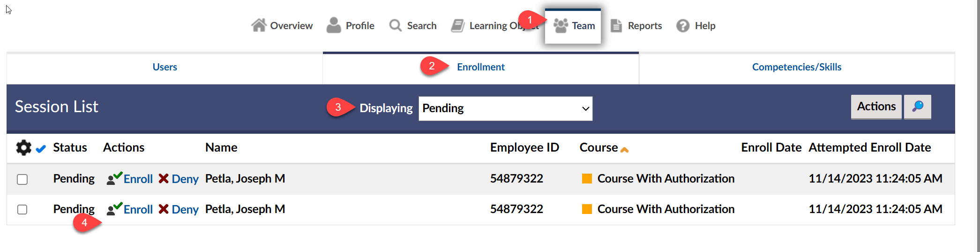Check the first Pending row checkbox

click(x=22, y=179)
